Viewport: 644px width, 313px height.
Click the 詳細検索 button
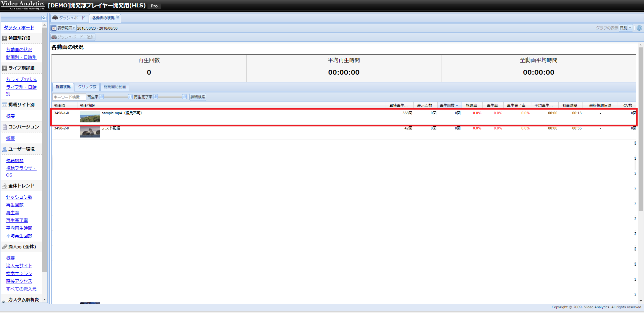tap(198, 97)
